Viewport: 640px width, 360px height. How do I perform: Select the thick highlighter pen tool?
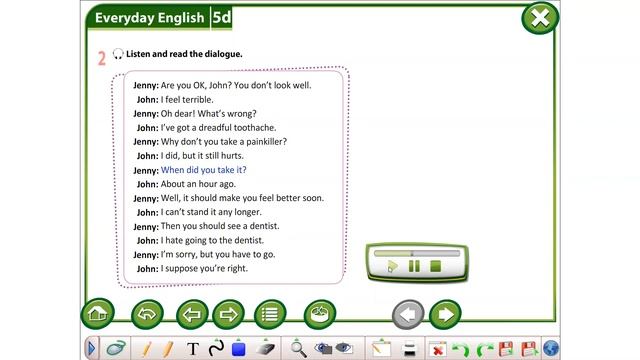pyautogui.click(x=167, y=349)
